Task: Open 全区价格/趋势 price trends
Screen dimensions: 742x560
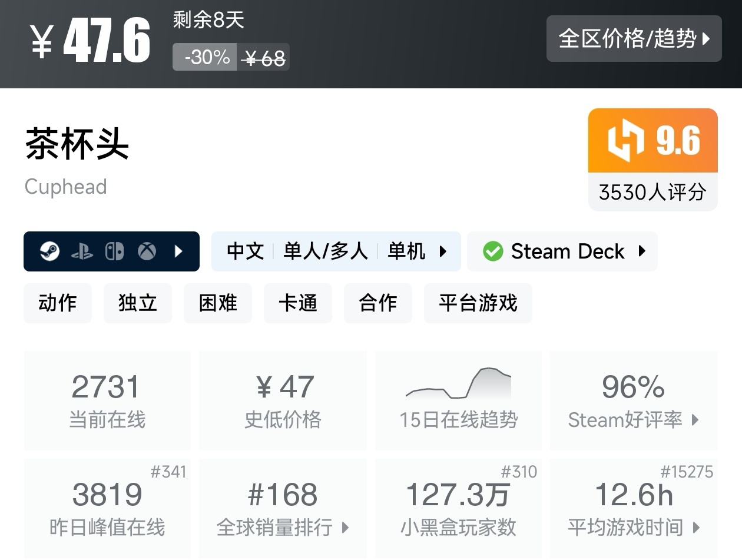Action: 634,39
